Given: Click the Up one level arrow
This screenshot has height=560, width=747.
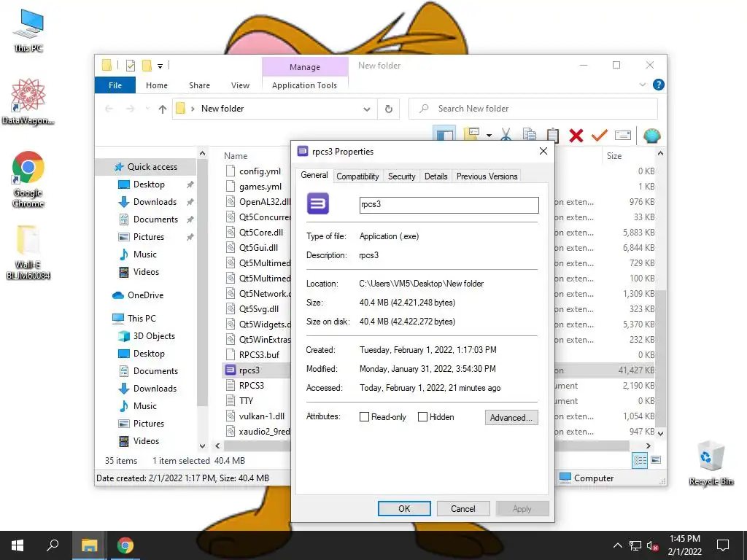Looking at the screenshot, I should pos(163,109).
